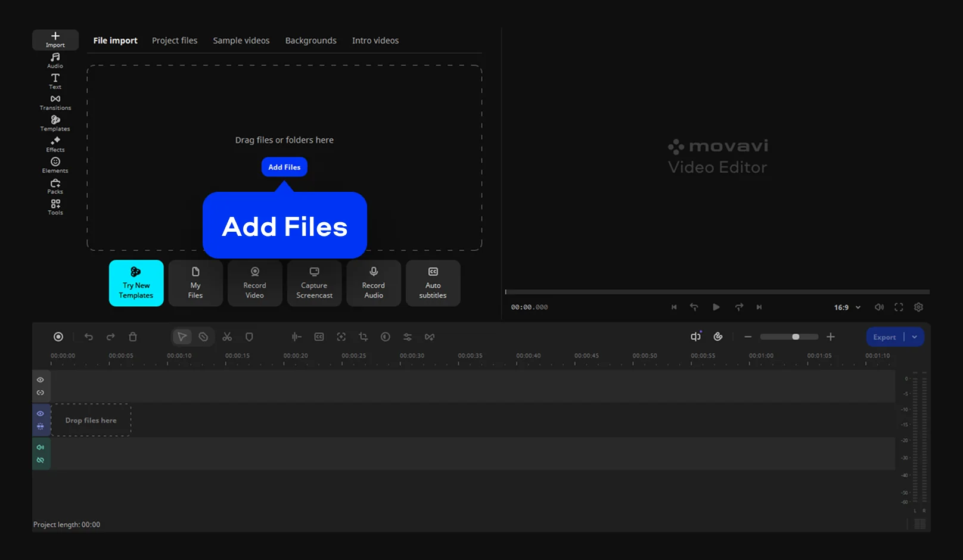This screenshot has width=963, height=560.
Task: Switch to the Project files tab
Action: (x=175, y=41)
